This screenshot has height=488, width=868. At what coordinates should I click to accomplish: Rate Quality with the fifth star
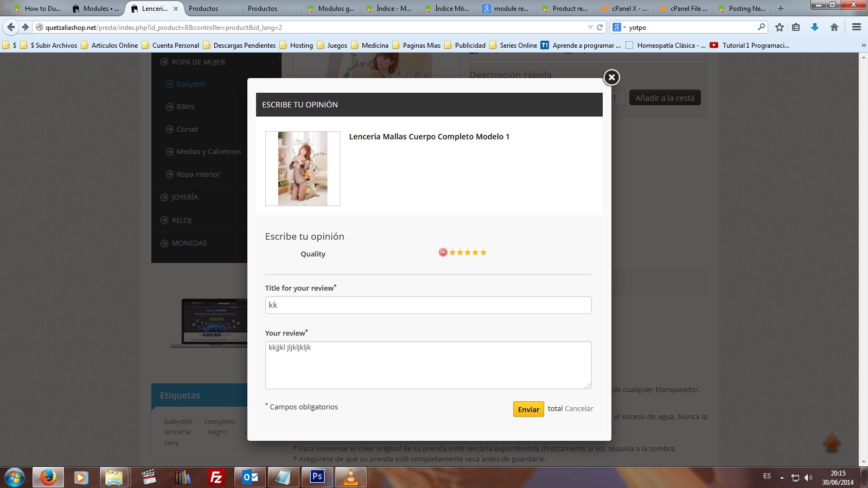[483, 252]
